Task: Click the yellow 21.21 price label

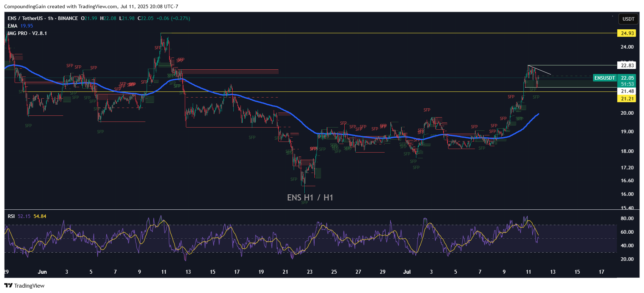Action: click(627, 99)
